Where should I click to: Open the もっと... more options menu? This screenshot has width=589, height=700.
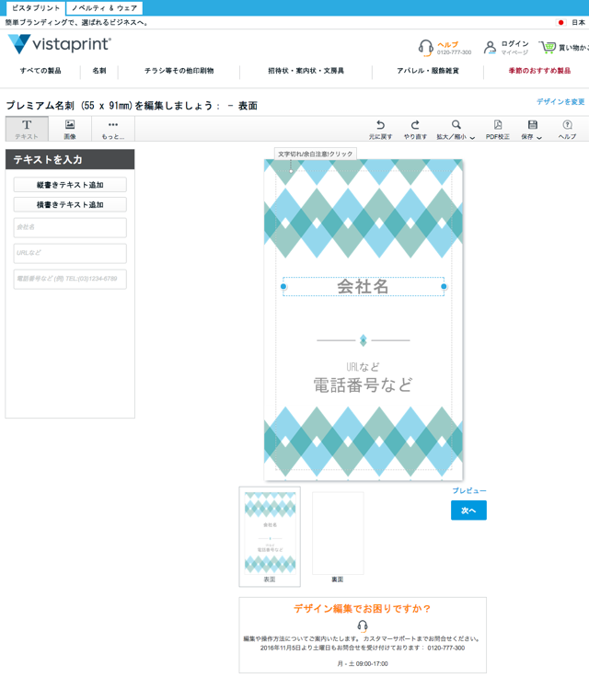pyautogui.click(x=113, y=129)
